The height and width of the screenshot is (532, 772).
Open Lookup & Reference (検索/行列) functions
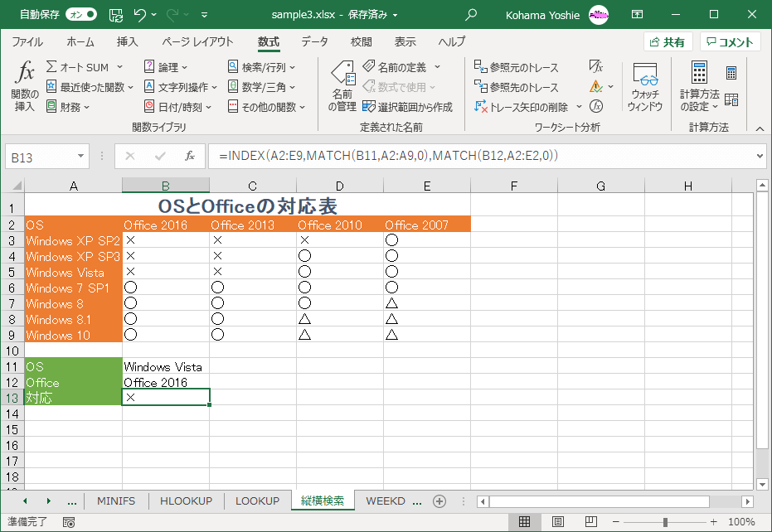[x=261, y=67]
